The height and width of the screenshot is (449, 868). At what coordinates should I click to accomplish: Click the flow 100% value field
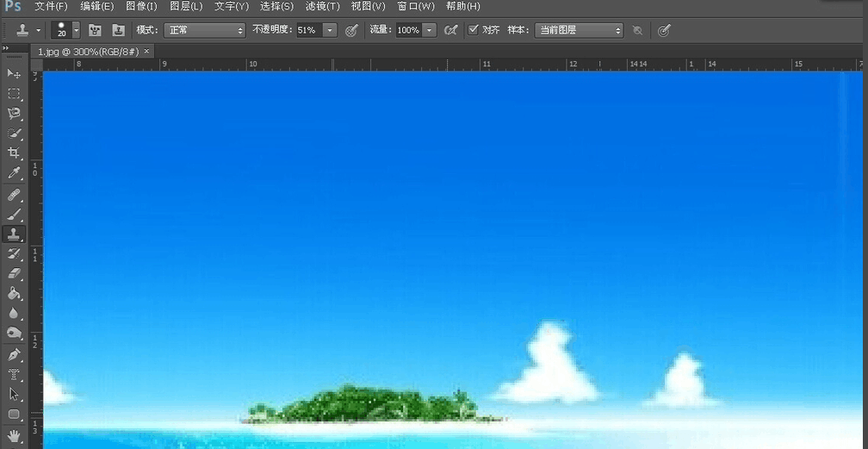tap(409, 30)
